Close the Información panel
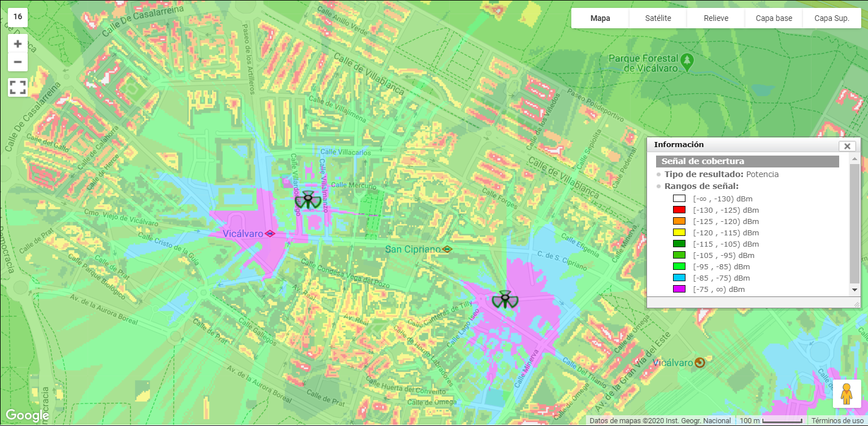This screenshot has height=426, width=868. coord(847,146)
